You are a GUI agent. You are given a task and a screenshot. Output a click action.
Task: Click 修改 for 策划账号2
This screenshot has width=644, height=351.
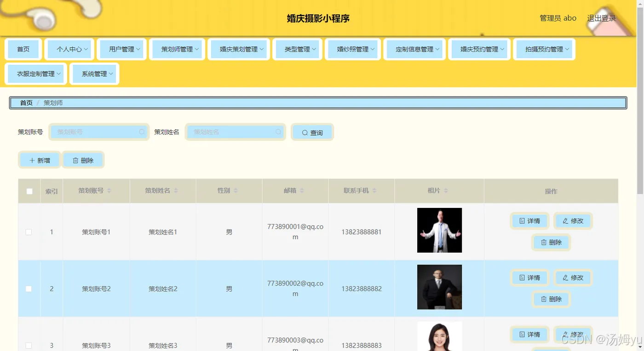click(573, 278)
